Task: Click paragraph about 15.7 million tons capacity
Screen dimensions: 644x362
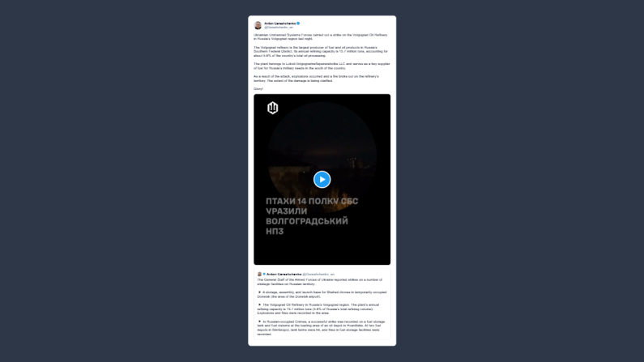Action: (x=321, y=51)
